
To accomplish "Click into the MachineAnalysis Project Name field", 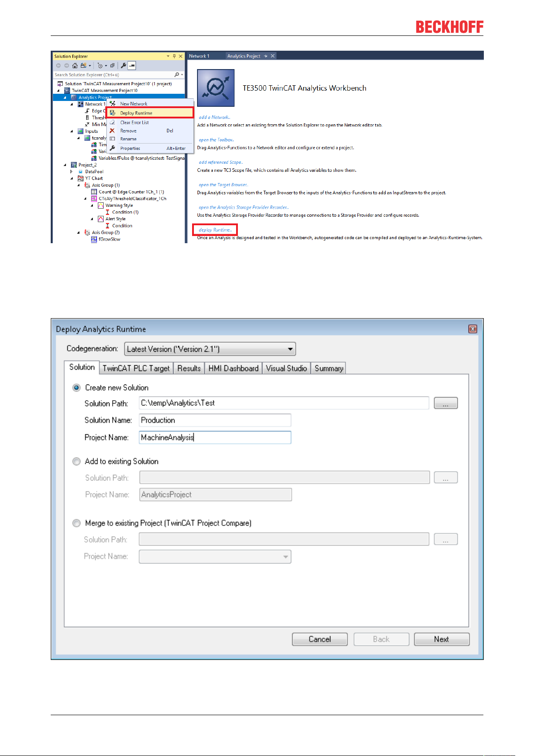I will tap(215, 437).
